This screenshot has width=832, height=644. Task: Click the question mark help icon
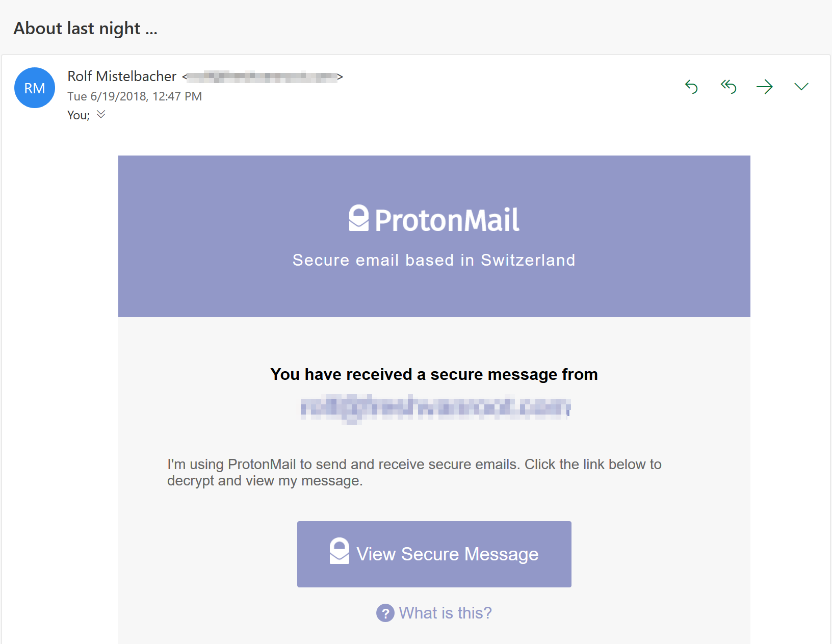pyautogui.click(x=385, y=613)
